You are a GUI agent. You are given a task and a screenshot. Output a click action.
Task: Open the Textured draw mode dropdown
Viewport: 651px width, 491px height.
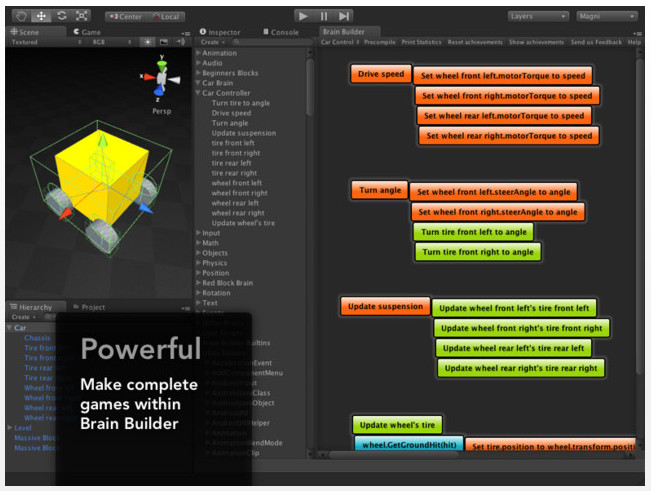pos(46,42)
